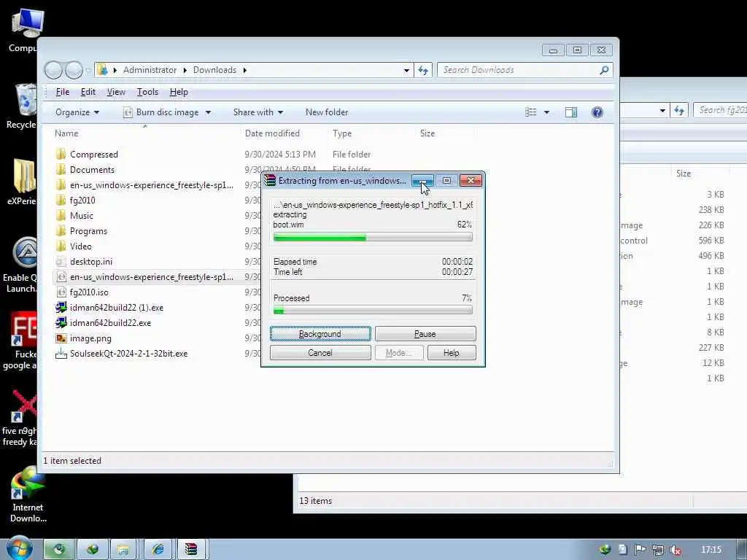Switch to WinRAR taskbar button

click(x=192, y=550)
